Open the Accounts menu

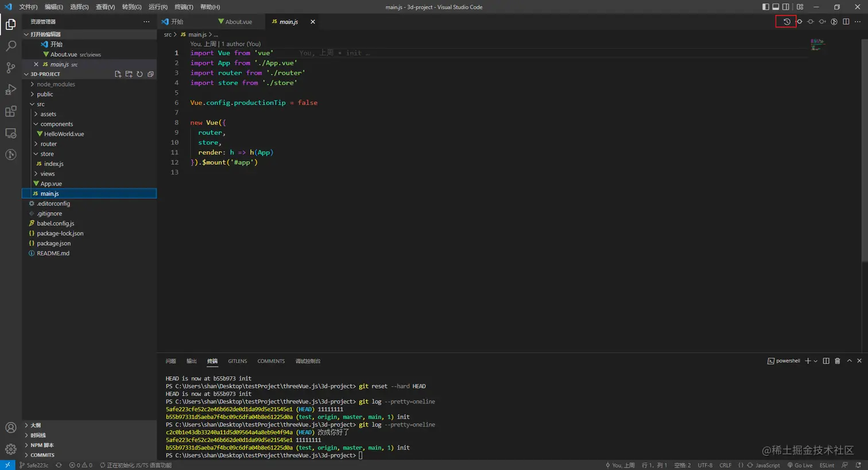click(x=11, y=428)
